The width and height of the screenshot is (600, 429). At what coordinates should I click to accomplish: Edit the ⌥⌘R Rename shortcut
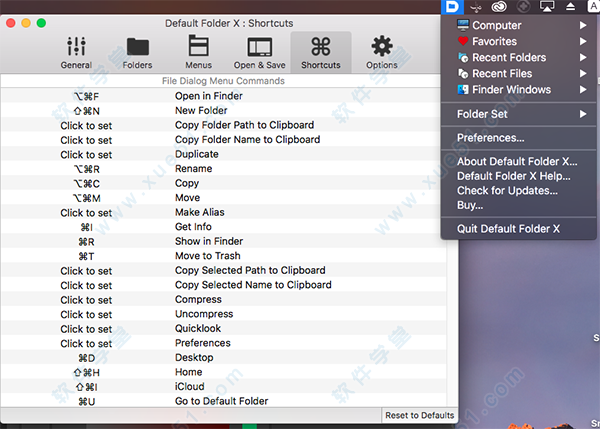[86, 169]
